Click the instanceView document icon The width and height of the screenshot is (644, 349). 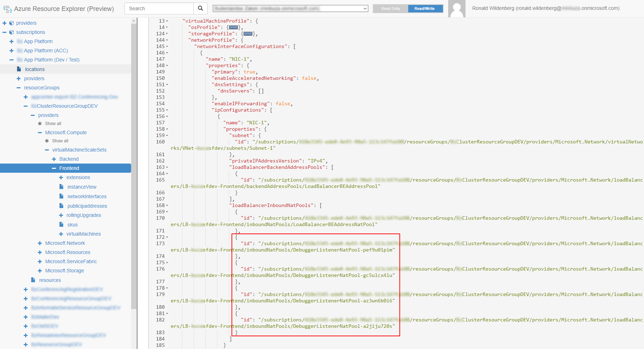(62, 187)
